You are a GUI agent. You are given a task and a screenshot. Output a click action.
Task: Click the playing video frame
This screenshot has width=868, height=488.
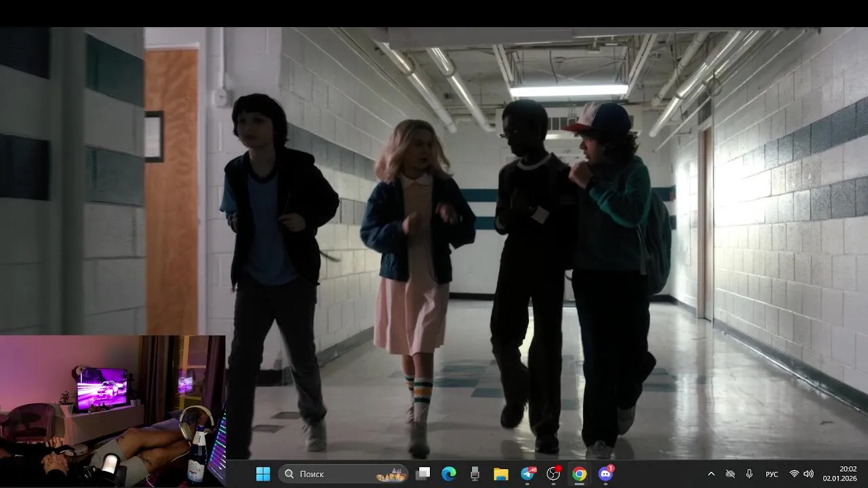point(434,244)
